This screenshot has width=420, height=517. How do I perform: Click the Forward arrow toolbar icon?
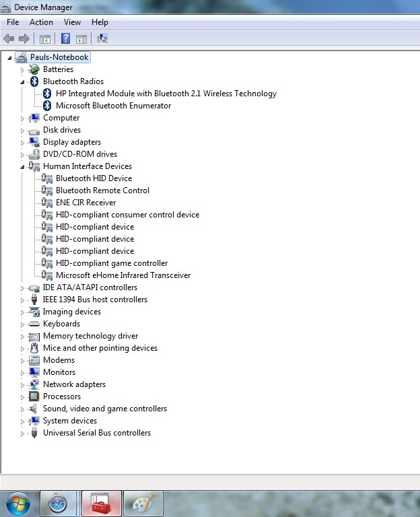pos(24,39)
